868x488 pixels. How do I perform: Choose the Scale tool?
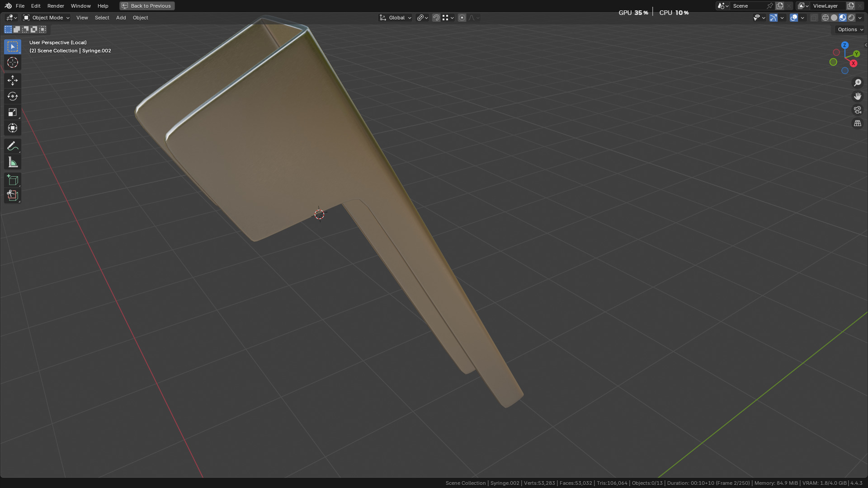[x=13, y=112]
